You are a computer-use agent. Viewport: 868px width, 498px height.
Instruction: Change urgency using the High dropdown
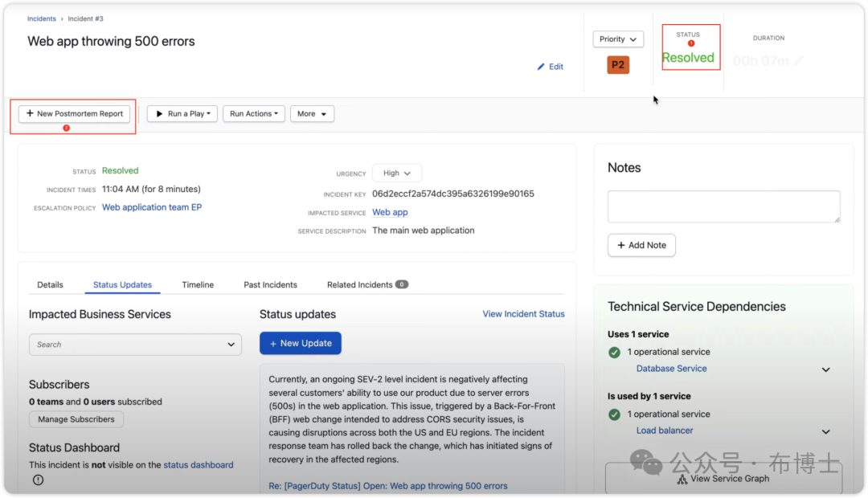click(396, 173)
